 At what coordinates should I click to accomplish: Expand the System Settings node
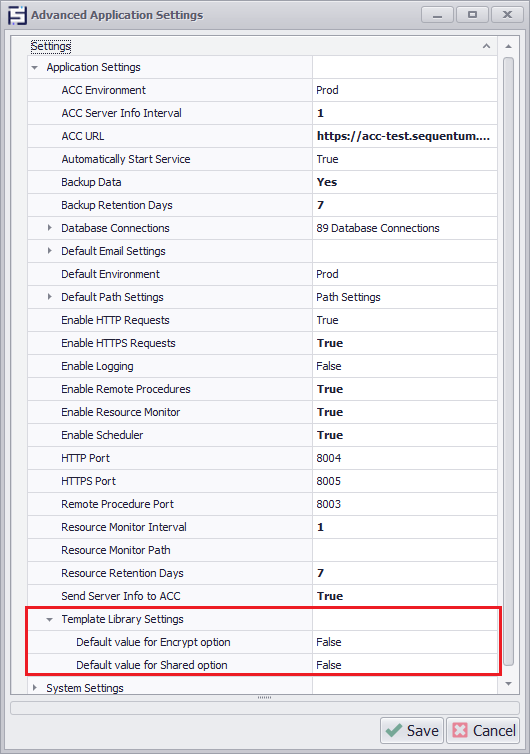click(35, 688)
